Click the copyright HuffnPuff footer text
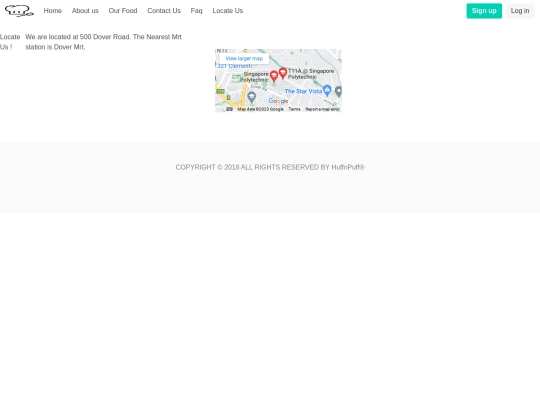Viewport: 540px width, 405px height. [270, 167]
